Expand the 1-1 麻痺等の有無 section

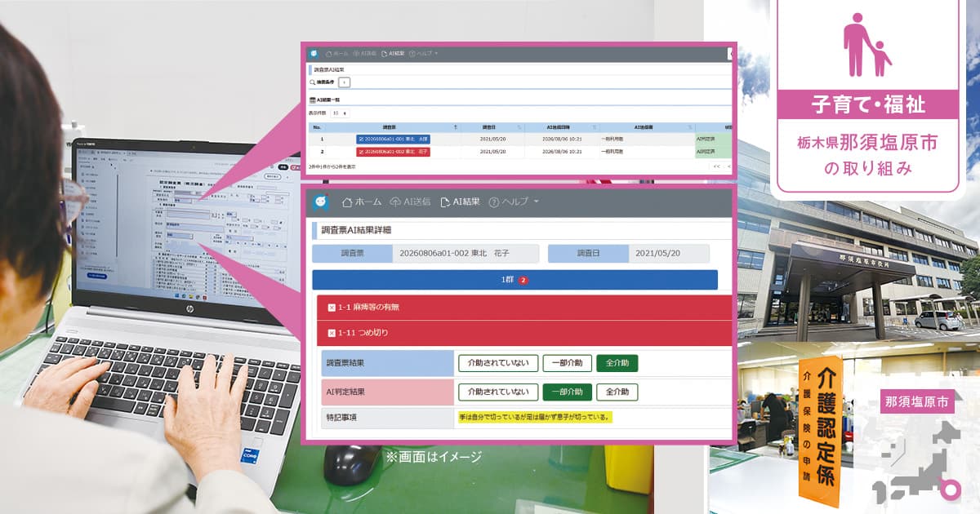(x=524, y=308)
